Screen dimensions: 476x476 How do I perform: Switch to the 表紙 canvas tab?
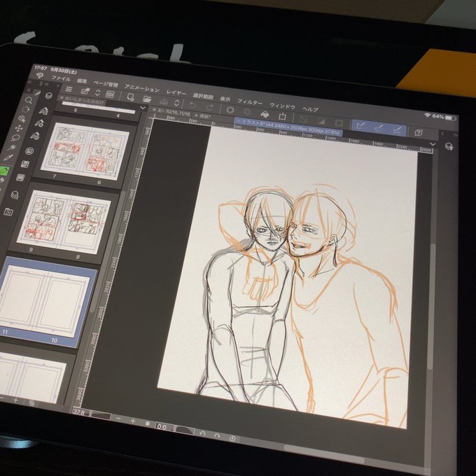point(203,116)
